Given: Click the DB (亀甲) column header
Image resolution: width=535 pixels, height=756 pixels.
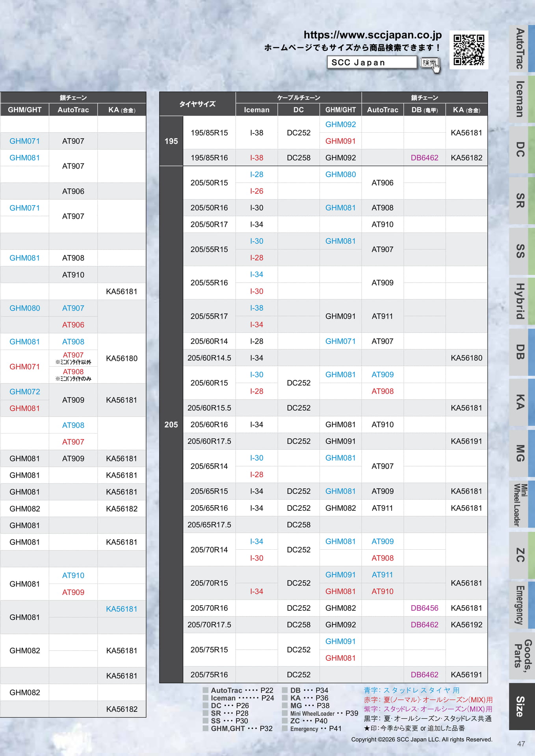Looking at the screenshot, I should [x=425, y=110].
